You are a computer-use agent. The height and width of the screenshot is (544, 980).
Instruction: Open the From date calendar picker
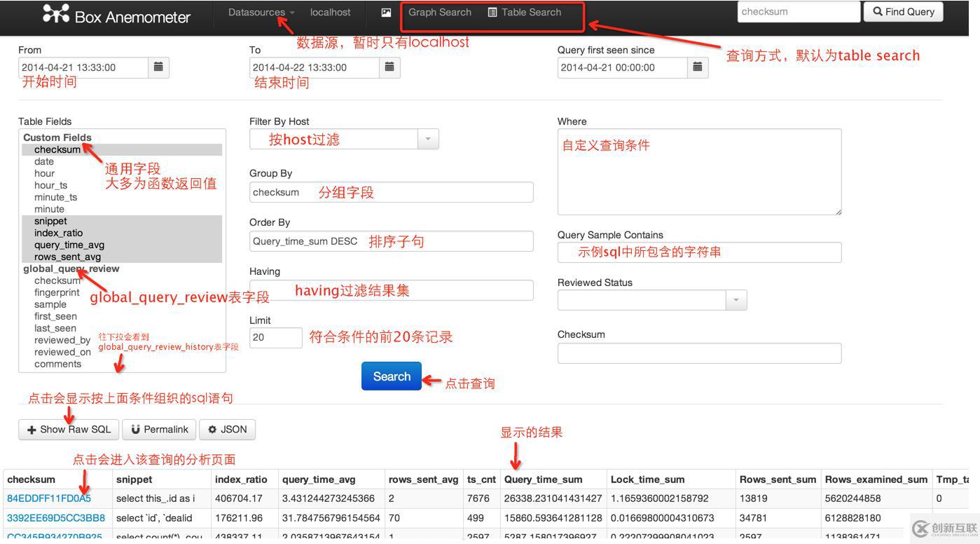(x=158, y=67)
